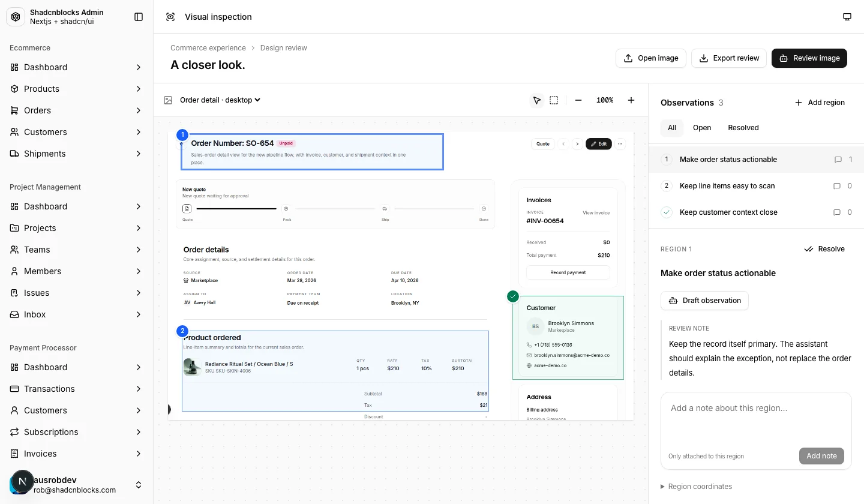
Task: Expand the Members sidebar chevron
Action: (139, 271)
